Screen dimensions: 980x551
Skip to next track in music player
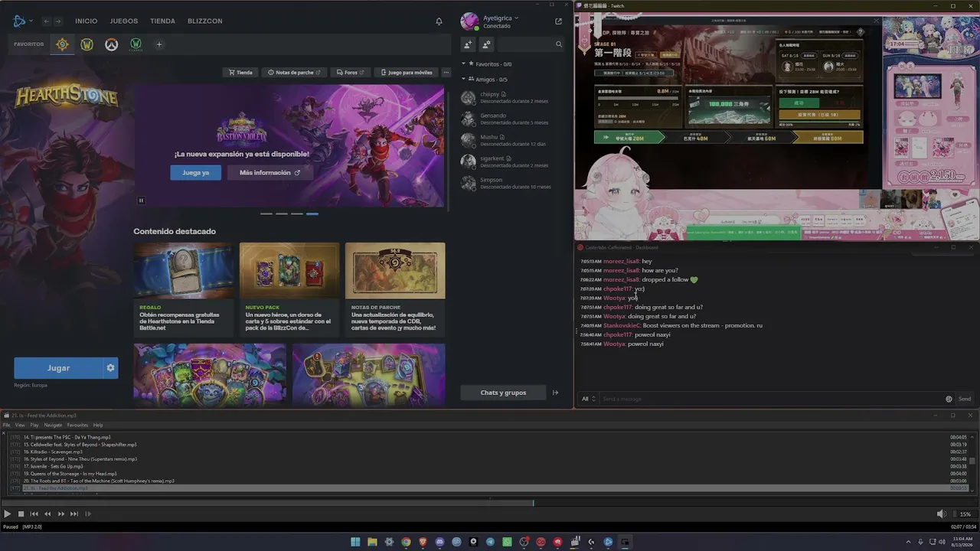(74, 514)
